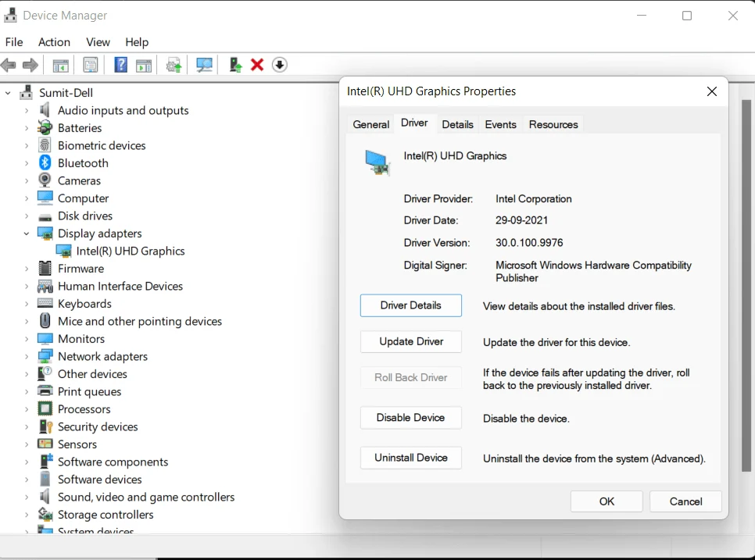Click the Enable device toolbar icon
755x560 pixels.
(x=235, y=65)
